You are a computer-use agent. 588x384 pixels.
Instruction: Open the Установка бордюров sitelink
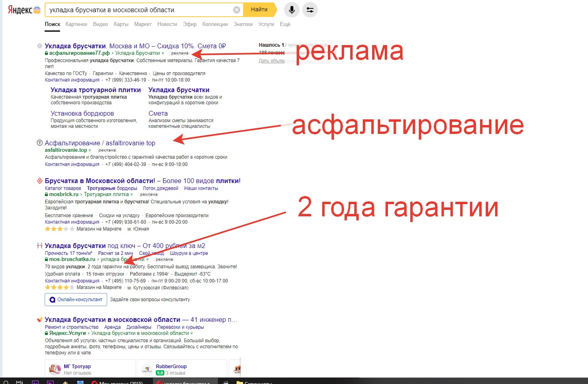pyautogui.click(x=82, y=113)
